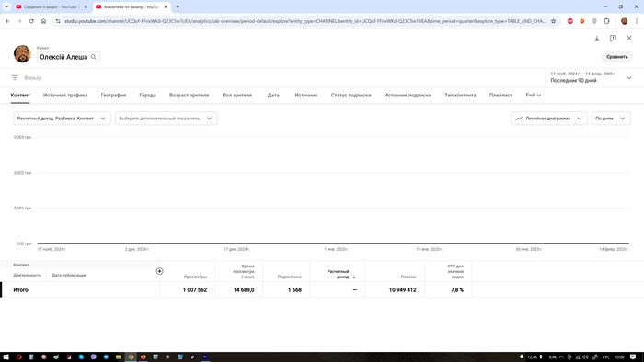
Task: Switch to the first YouTube browser tab
Action: (x=52, y=7)
